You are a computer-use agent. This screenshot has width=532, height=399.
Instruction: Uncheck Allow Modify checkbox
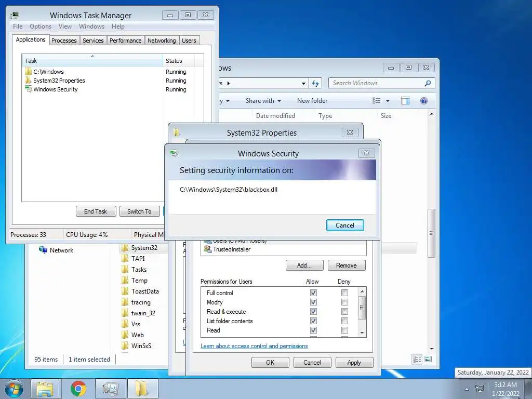pyautogui.click(x=313, y=302)
